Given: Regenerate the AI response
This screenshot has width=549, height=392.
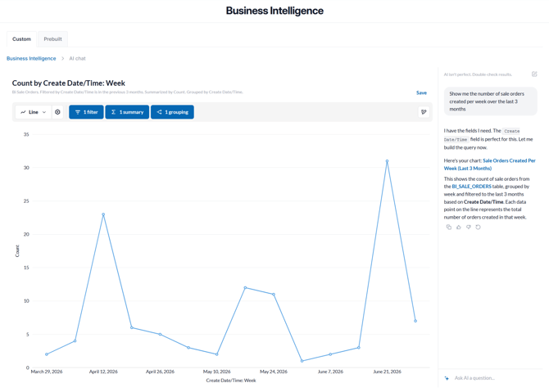Looking at the screenshot, I should 479,227.
